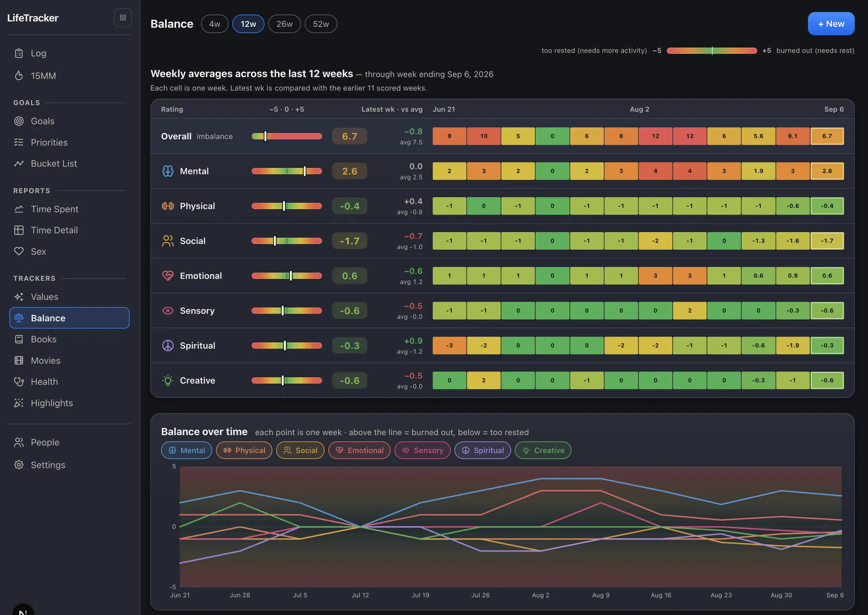The width and height of the screenshot is (868, 615).
Task: Click Overall latest week cell 6.7
Action: [827, 136]
